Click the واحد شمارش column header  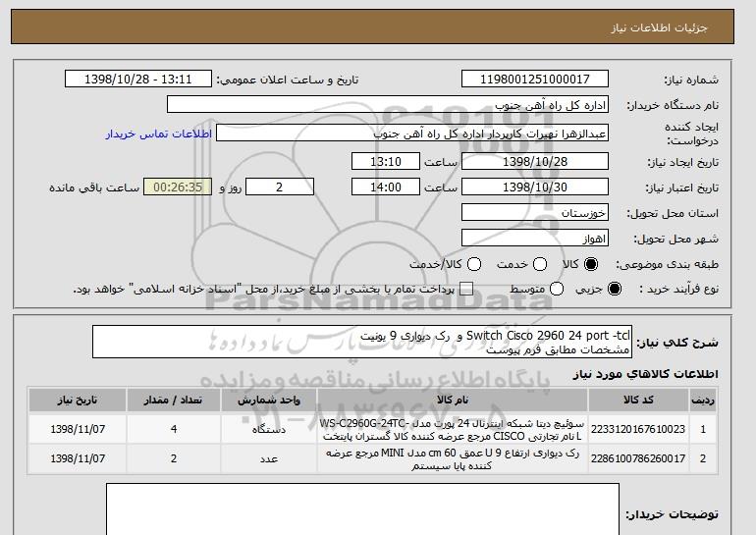(269, 401)
